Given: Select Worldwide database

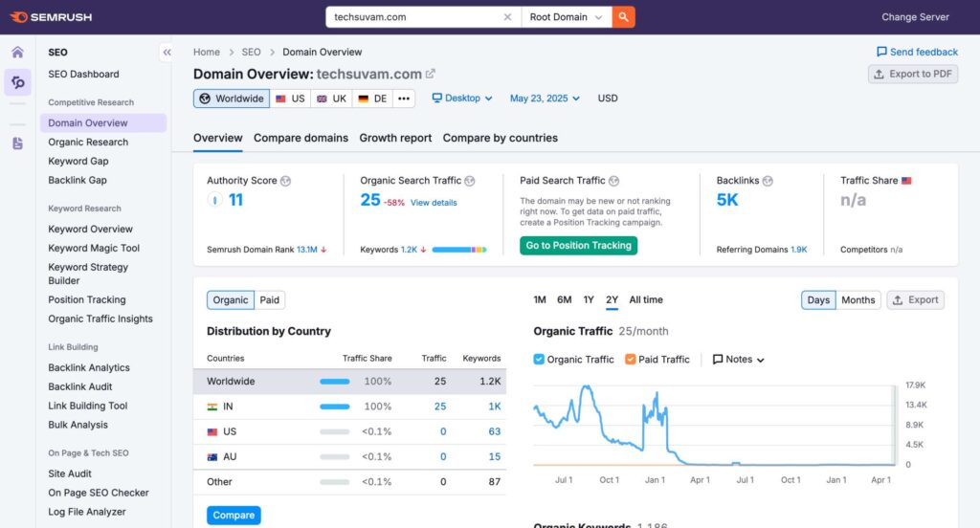Looking at the screenshot, I should point(232,99).
